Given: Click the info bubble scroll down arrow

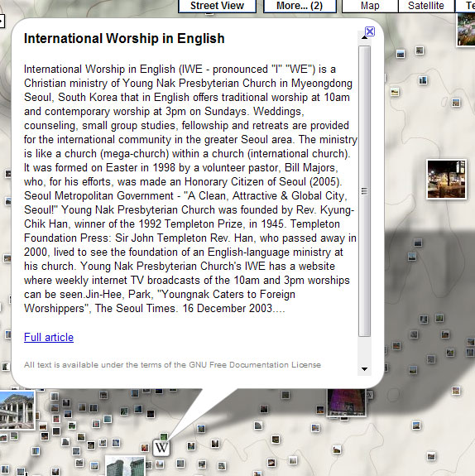Looking at the screenshot, I should [x=364, y=369].
